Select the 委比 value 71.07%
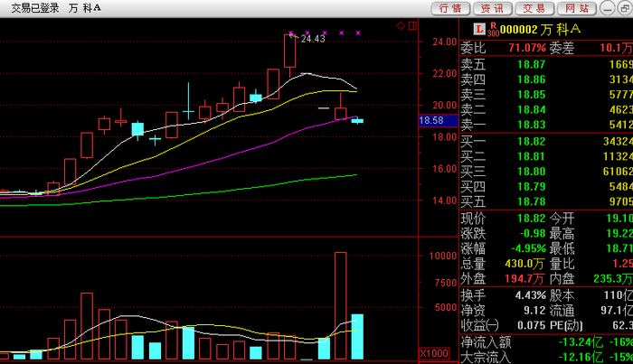633x364 pixels. coord(527,48)
